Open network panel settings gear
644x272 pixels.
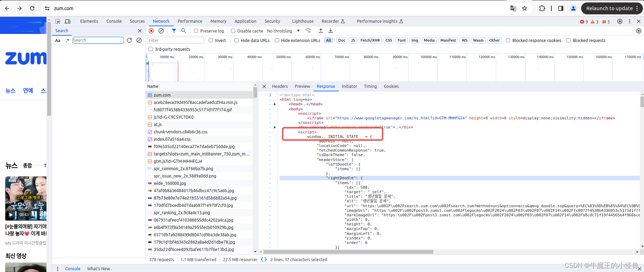pyautogui.click(x=639, y=31)
